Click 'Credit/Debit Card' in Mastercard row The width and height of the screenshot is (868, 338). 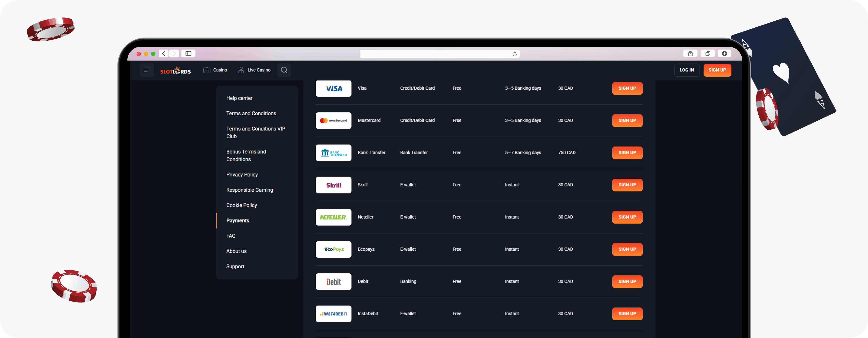(417, 120)
